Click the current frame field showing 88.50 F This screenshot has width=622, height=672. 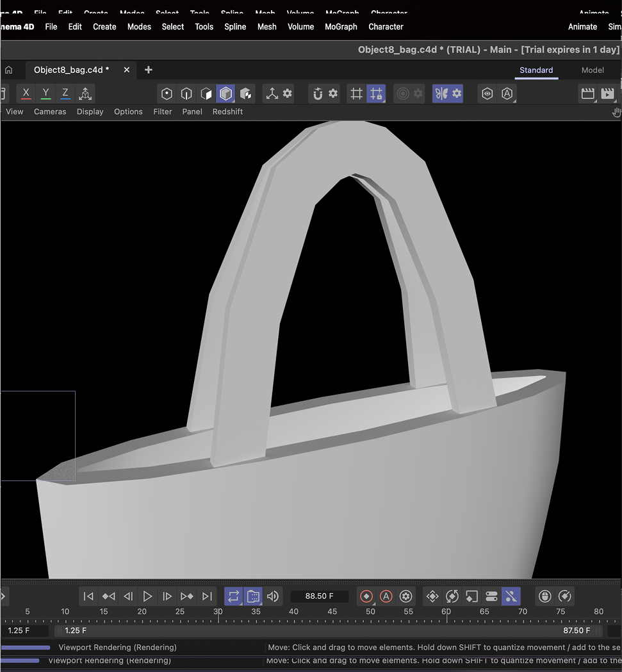(319, 596)
